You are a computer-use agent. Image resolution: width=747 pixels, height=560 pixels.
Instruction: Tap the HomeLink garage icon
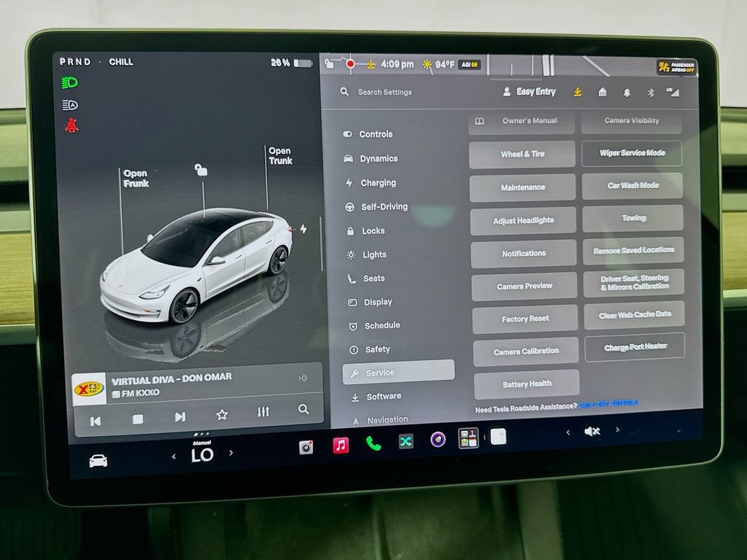[602, 93]
